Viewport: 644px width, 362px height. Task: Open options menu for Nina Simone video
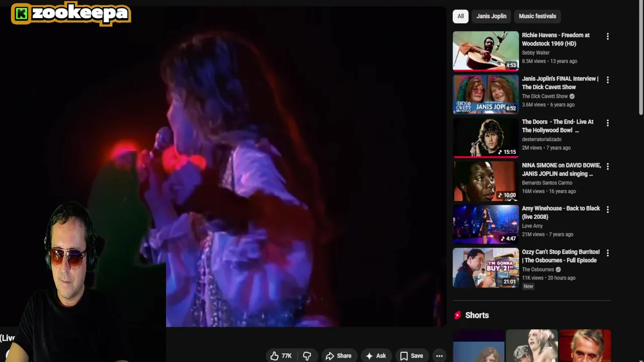(608, 166)
